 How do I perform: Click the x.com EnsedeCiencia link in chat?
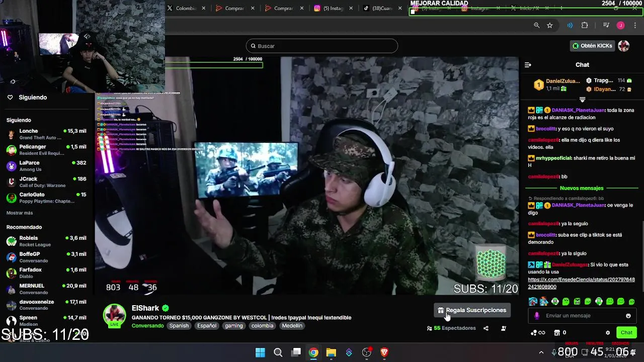[581, 283]
